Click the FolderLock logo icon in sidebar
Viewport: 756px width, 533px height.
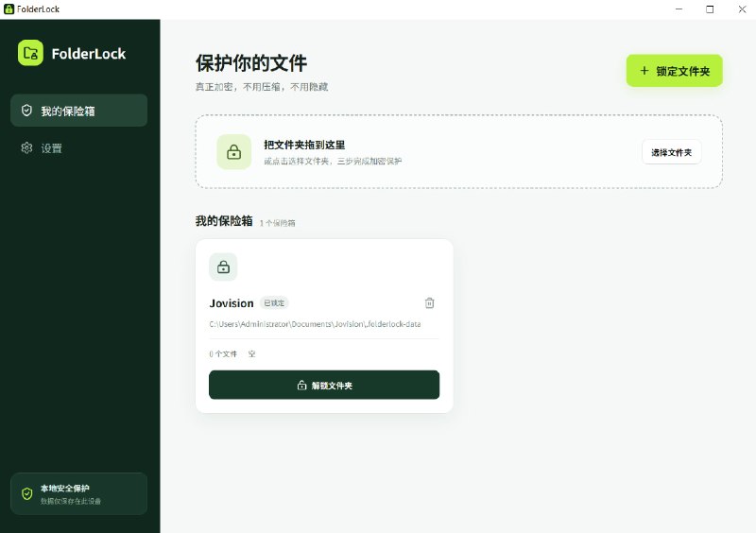tap(30, 53)
